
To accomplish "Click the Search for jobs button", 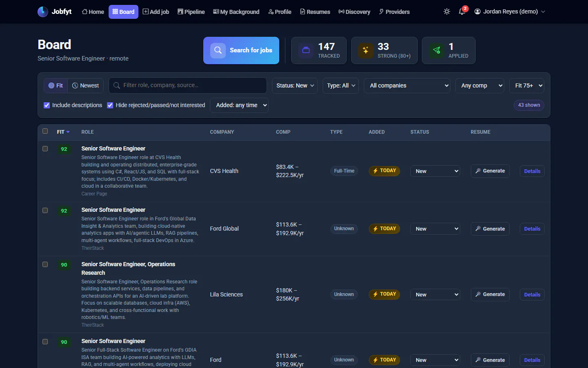I will point(241,50).
